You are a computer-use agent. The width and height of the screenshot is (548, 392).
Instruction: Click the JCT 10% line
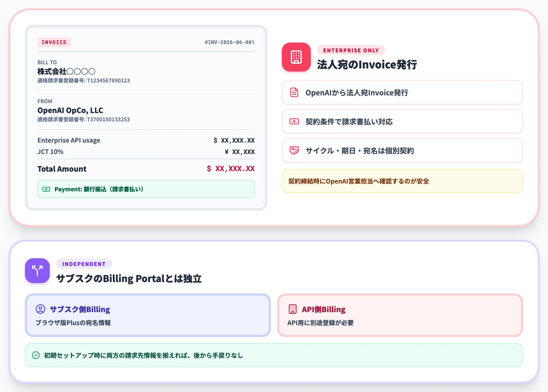point(146,152)
